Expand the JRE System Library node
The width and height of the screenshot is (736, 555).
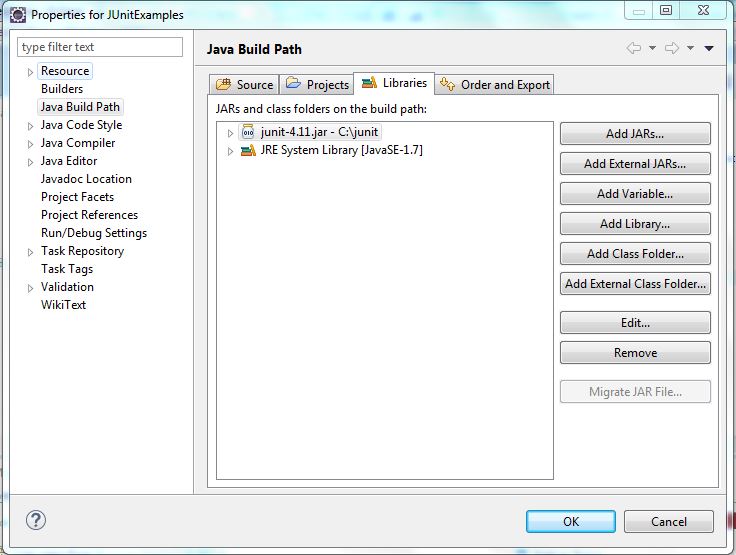pyautogui.click(x=230, y=151)
